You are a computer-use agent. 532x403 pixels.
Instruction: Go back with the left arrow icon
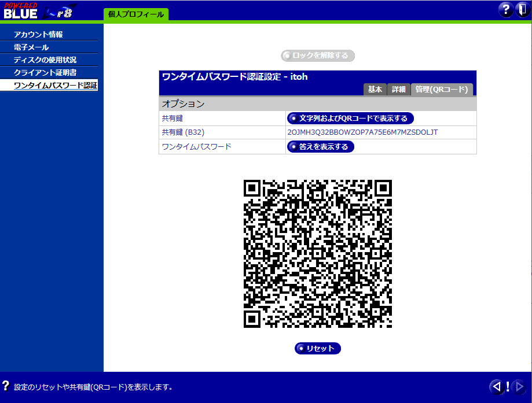click(x=496, y=386)
